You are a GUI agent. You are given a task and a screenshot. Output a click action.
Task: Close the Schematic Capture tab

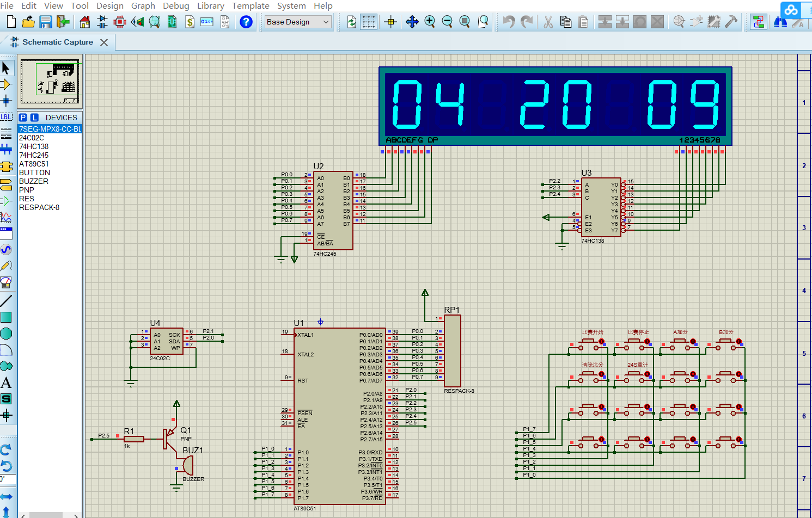104,42
